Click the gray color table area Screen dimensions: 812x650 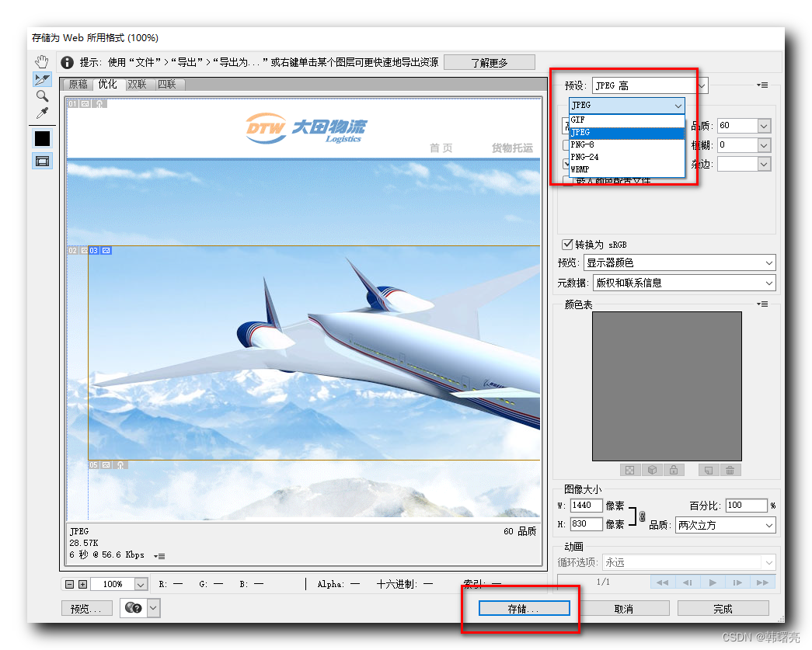pyautogui.click(x=667, y=386)
